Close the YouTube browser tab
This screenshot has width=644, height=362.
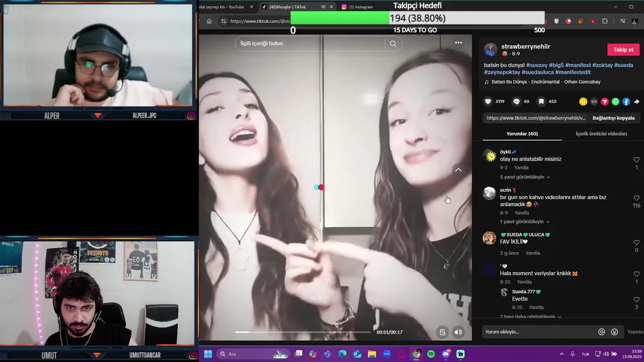click(x=252, y=7)
